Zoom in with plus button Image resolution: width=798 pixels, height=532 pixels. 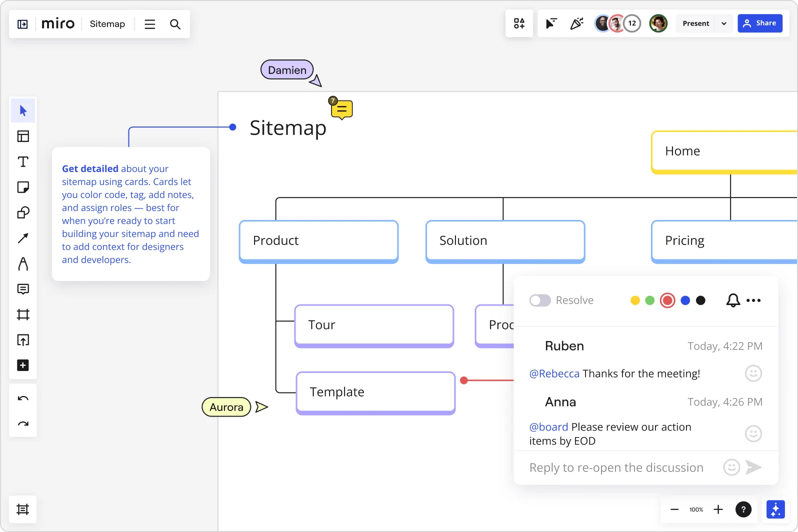(718, 509)
